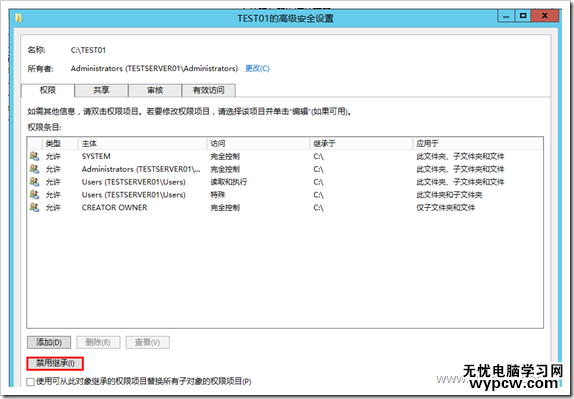Image resolution: width=574 pixels, height=399 pixels.
Task: Minimize the 高级安全设置 window
Action: (506, 16)
